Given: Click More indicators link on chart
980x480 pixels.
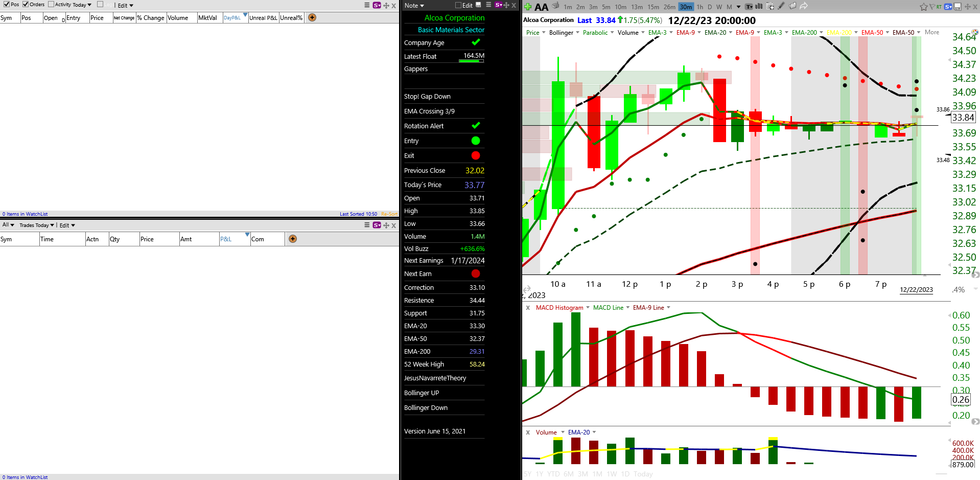Looking at the screenshot, I should pos(932,32).
